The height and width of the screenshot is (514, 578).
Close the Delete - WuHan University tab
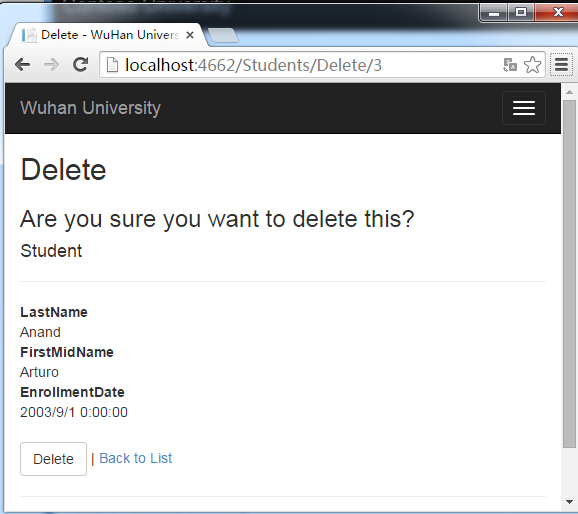[x=190, y=35]
